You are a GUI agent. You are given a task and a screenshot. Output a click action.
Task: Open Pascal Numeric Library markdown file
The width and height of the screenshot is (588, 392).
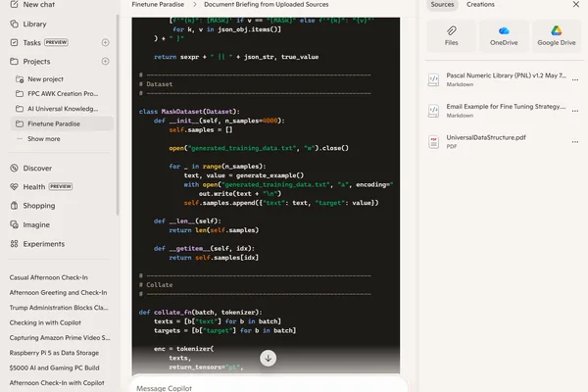(x=507, y=79)
